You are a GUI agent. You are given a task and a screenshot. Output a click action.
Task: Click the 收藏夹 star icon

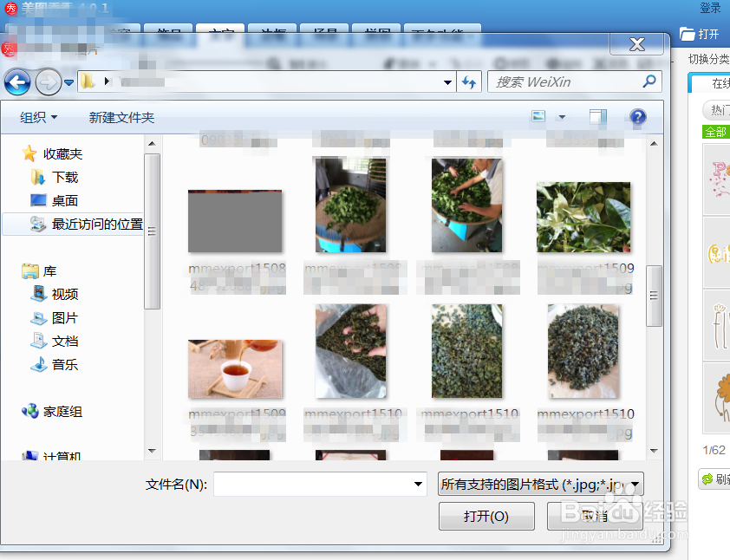[x=29, y=153]
